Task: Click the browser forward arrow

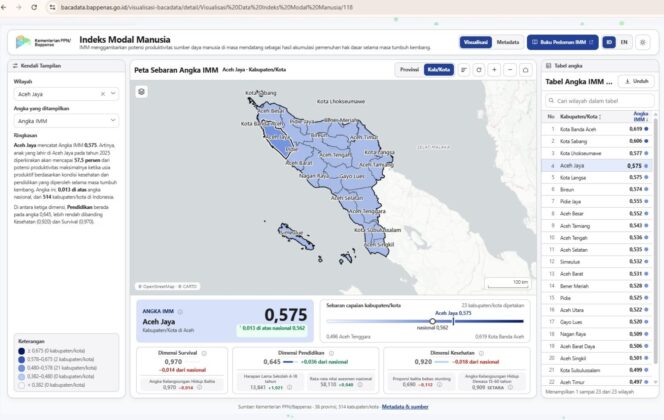Action: point(19,7)
